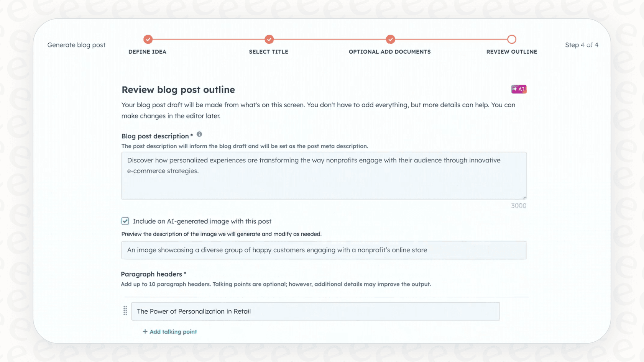
Task: Click the Step 4 of 4 indicator
Action: tap(582, 45)
